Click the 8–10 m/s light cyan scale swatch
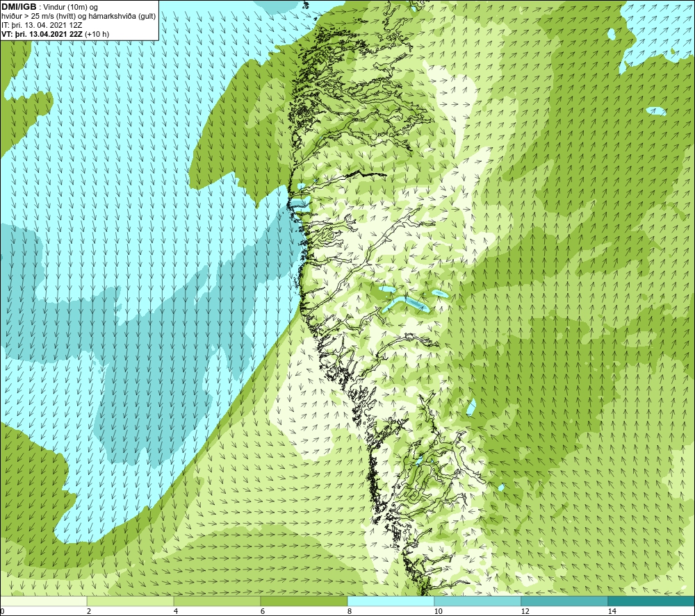This screenshot has height=616, width=695. [x=391, y=601]
